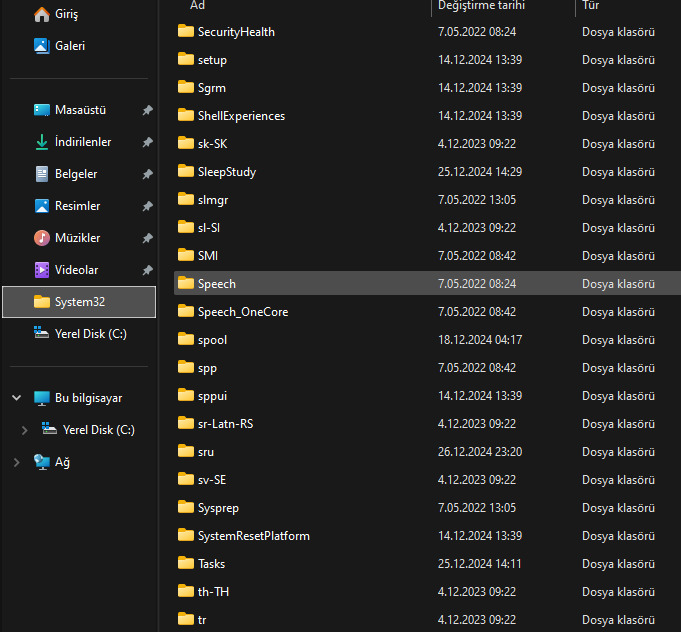This screenshot has height=632, width=681.
Task: Select the Speech_OneCore folder name
Action: point(243,312)
